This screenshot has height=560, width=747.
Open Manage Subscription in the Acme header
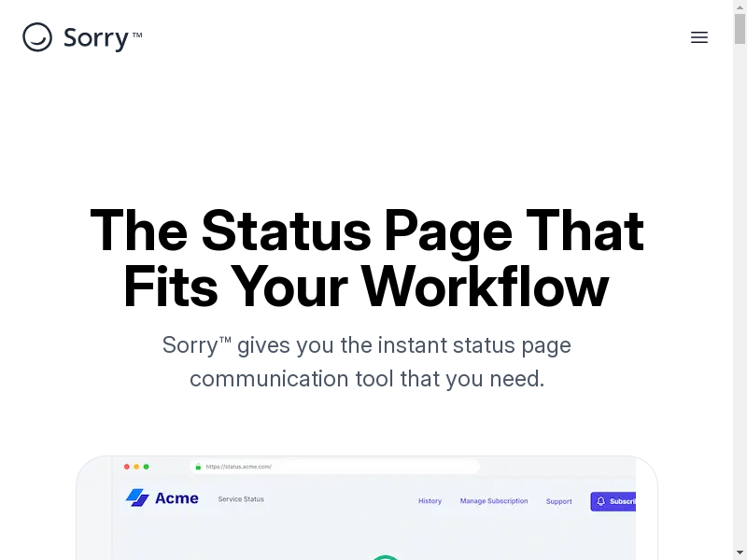(494, 501)
